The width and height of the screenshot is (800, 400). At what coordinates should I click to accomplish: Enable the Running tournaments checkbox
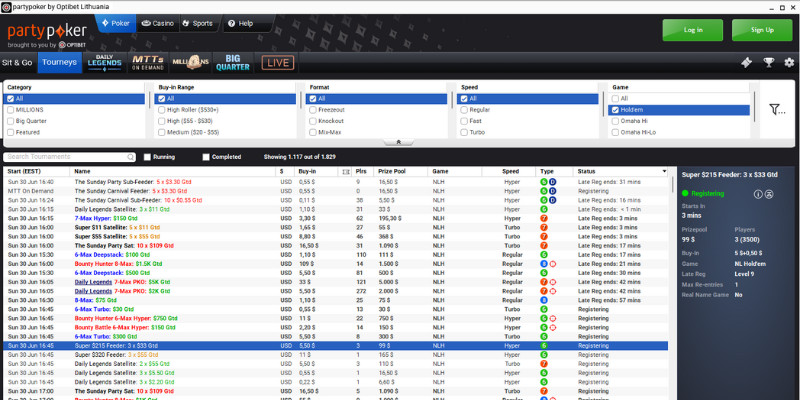click(x=148, y=157)
